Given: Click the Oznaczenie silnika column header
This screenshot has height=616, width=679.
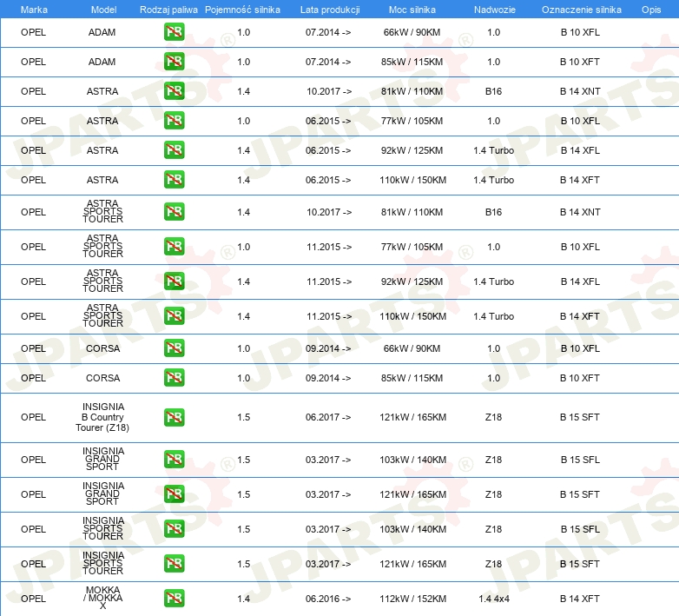Looking at the screenshot, I should 581,10.
